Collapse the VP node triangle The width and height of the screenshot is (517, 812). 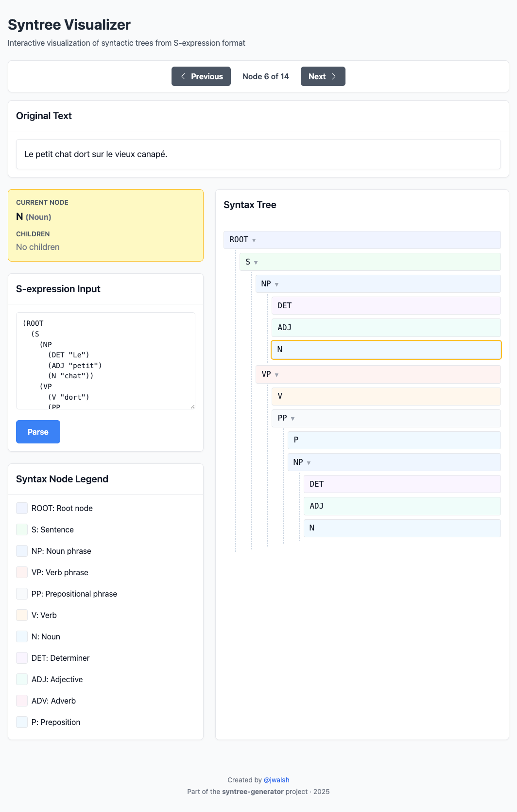(276, 375)
